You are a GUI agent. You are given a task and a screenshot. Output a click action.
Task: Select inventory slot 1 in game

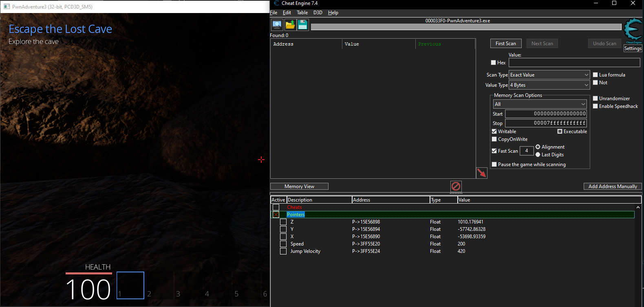(130, 285)
